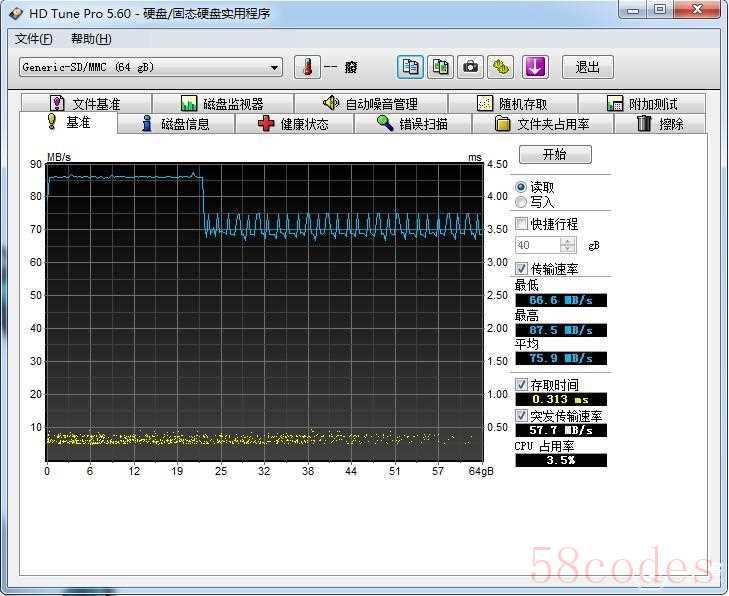Copy info to clipboard toolbar icon
Viewport: 729px width, 596px height.
point(410,67)
